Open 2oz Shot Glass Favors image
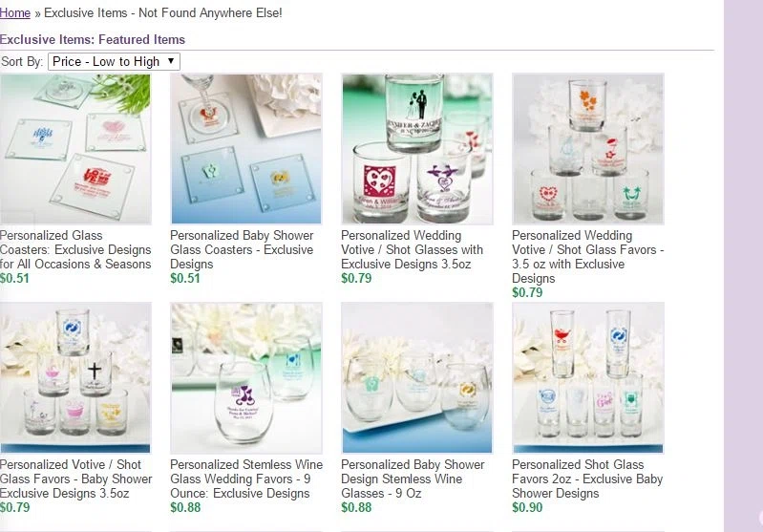Viewport: 763px width, 532px height. (588, 378)
